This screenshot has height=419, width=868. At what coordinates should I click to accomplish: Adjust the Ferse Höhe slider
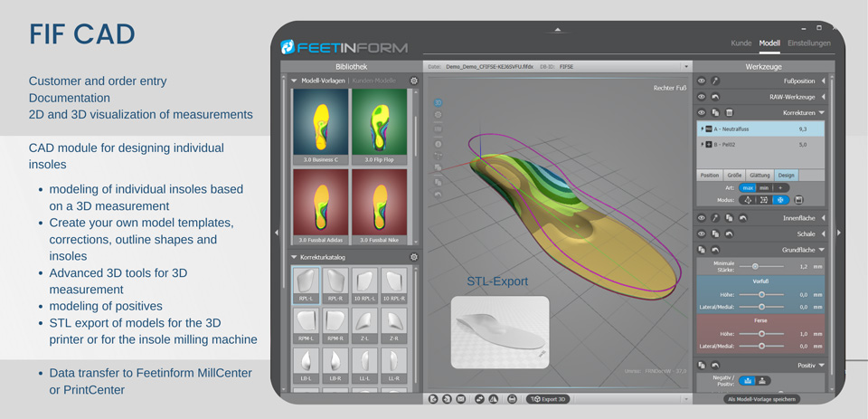761,334
